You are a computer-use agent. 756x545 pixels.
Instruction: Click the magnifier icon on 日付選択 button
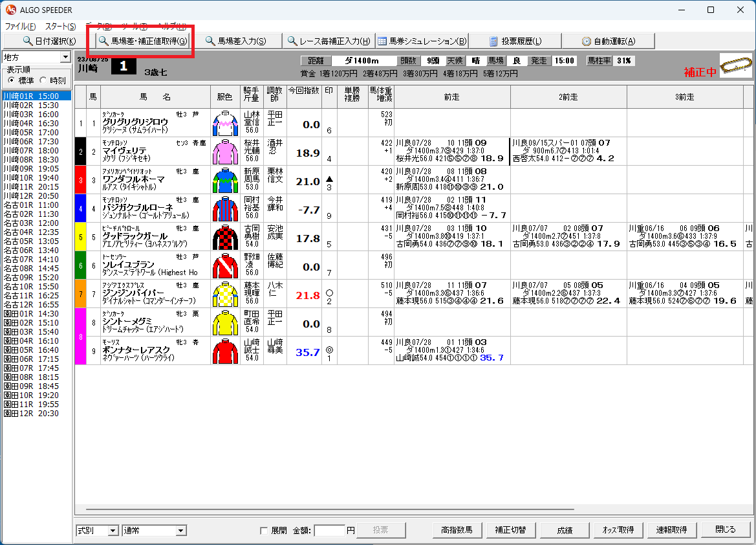click(28, 41)
